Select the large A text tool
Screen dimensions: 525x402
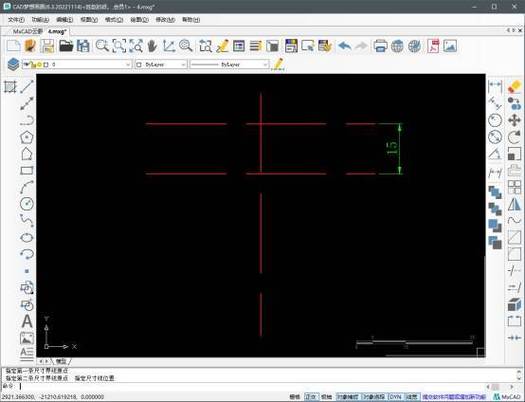27,321
